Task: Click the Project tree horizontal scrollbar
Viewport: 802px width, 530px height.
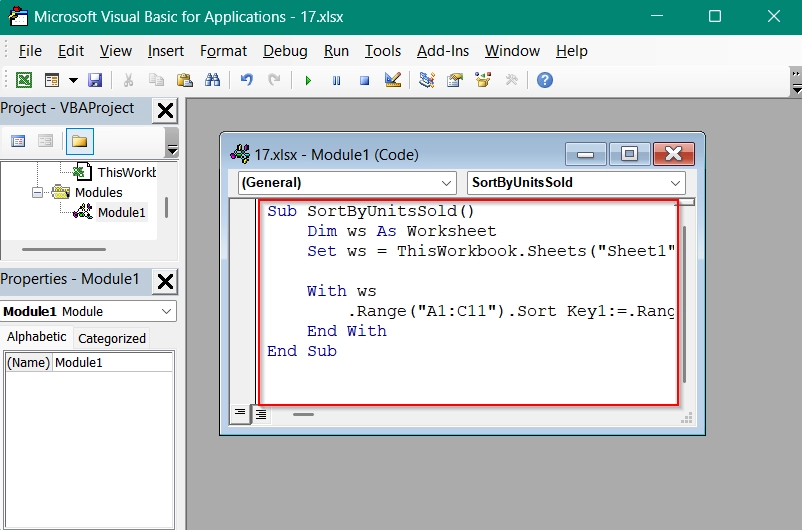Action: pyautogui.click(x=64, y=250)
